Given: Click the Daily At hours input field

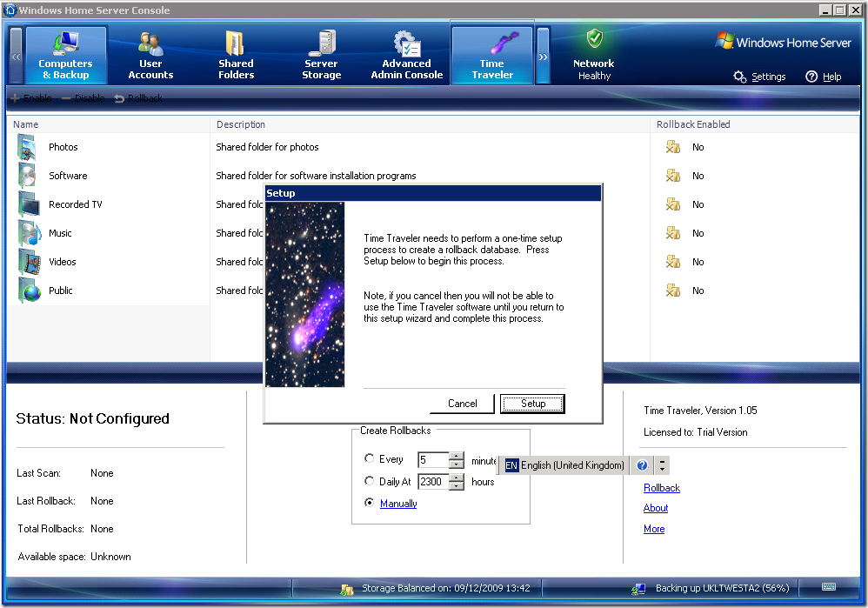Looking at the screenshot, I should (433, 482).
